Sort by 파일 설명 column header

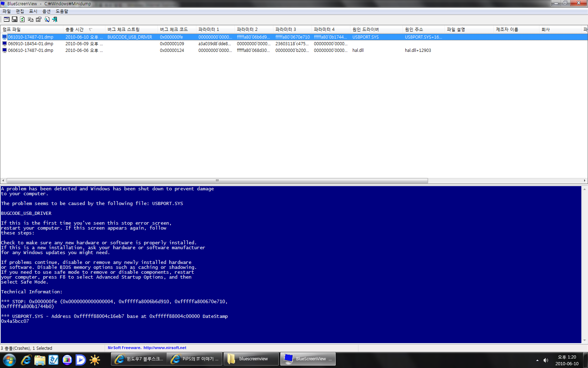tap(469, 29)
